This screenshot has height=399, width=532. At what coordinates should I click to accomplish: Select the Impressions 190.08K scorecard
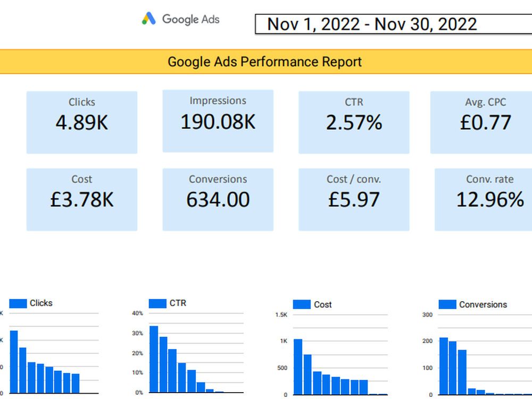(x=218, y=121)
